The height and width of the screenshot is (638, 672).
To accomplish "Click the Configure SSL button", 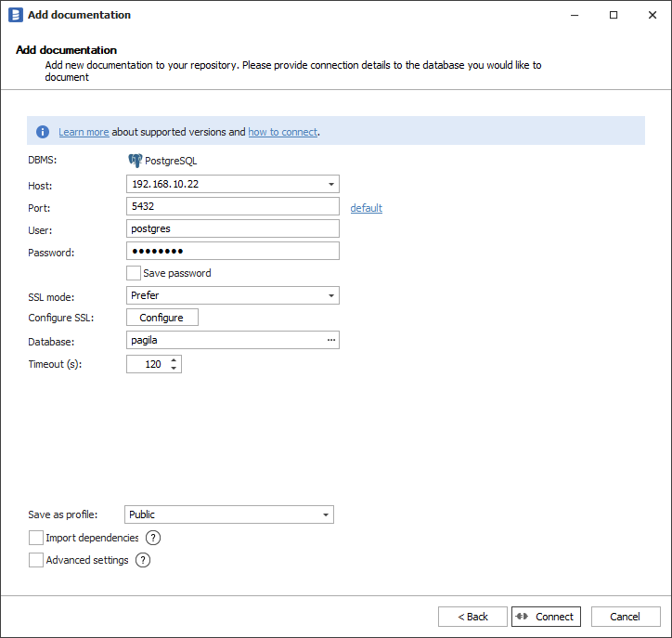I will [162, 318].
